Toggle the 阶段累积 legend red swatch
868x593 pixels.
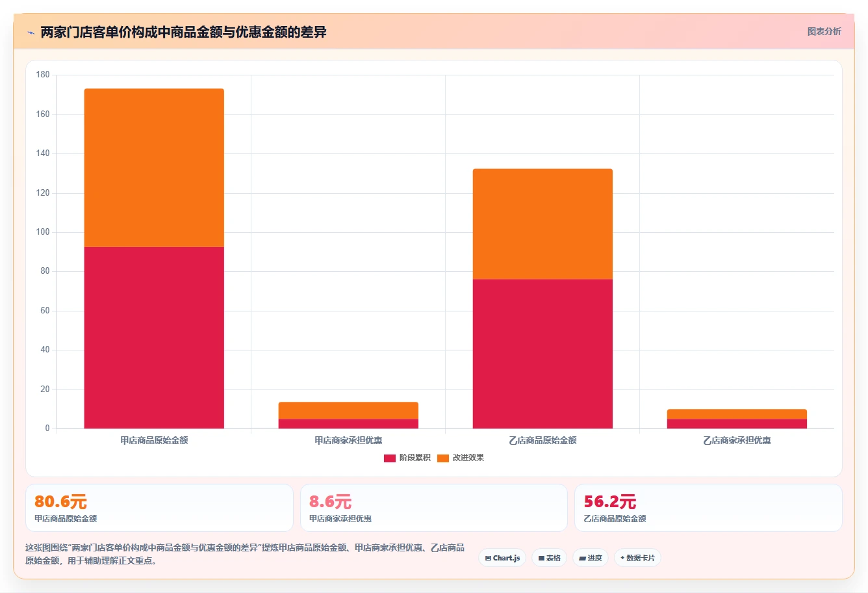(390, 458)
